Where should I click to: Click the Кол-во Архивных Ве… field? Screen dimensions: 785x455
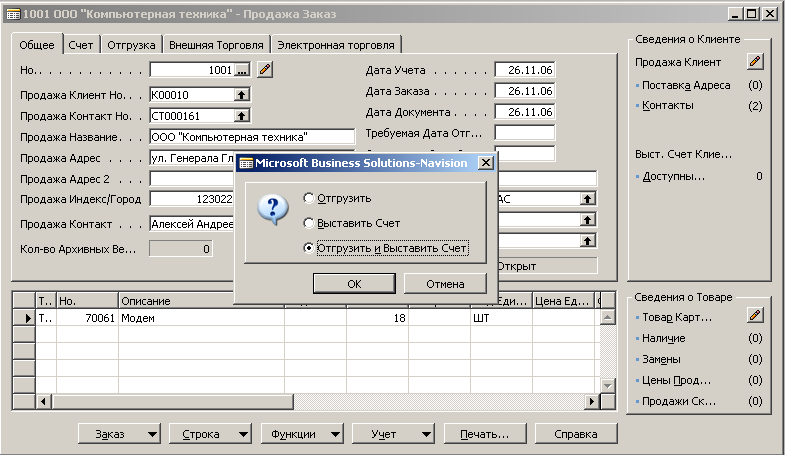181,249
